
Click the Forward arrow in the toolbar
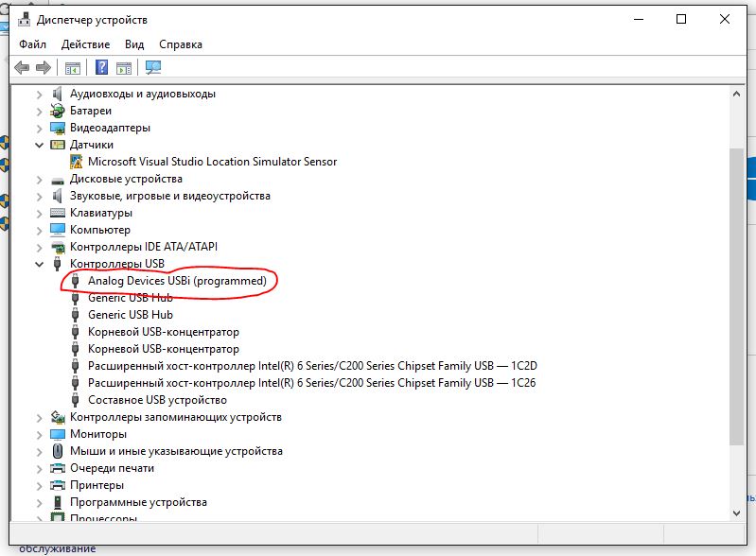44,67
